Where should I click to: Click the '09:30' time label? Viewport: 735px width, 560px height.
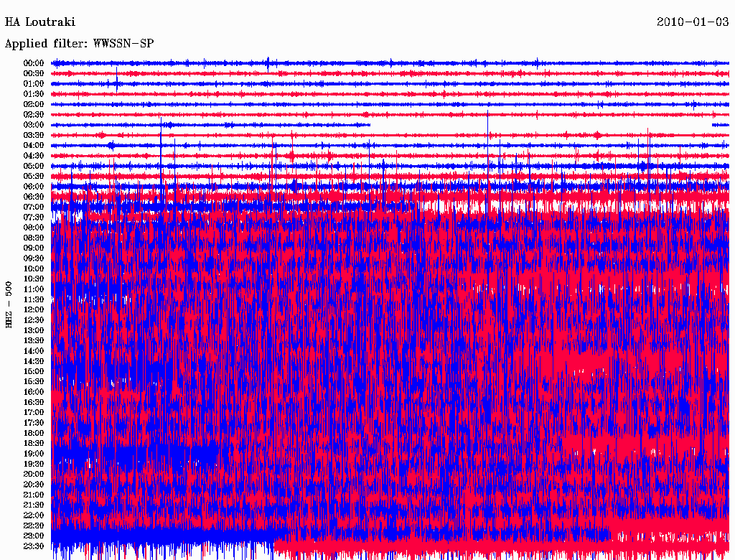pyautogui.click(x=34, y=258)
